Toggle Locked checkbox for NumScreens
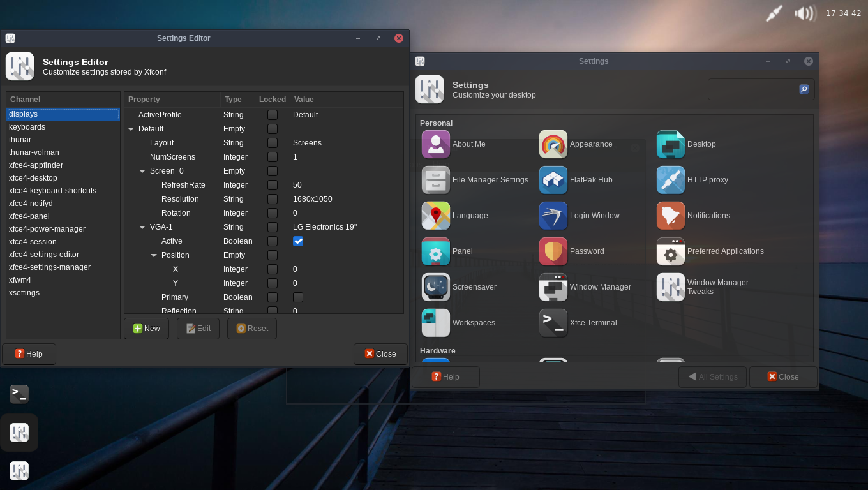 [x=273, y=157]
